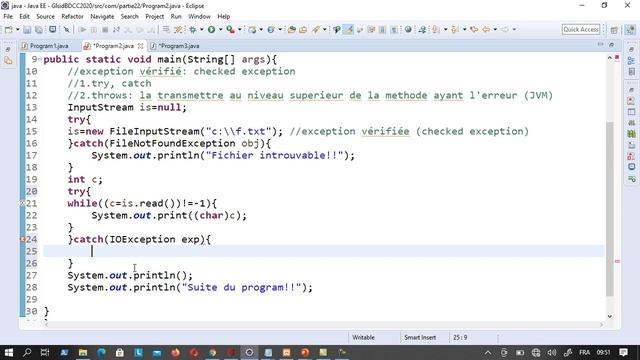
Task: Click the New file toolbar icon
Action: [x=9, y=29]
